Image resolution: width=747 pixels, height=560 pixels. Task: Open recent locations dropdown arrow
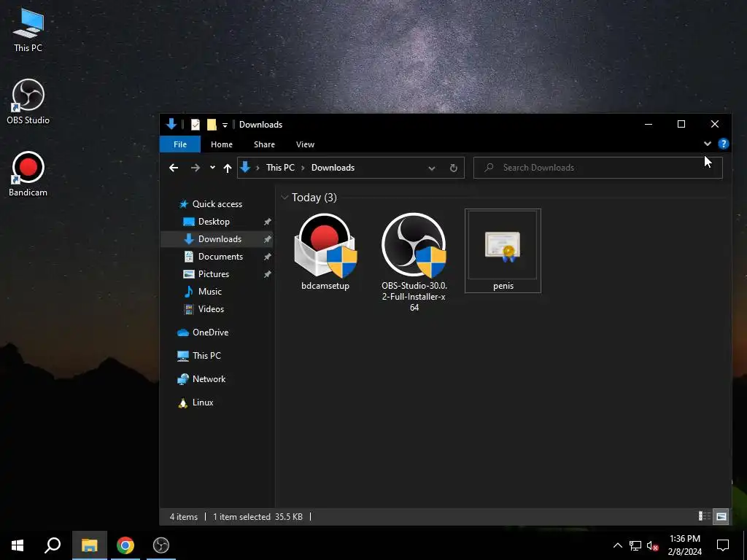click(212, 168)
